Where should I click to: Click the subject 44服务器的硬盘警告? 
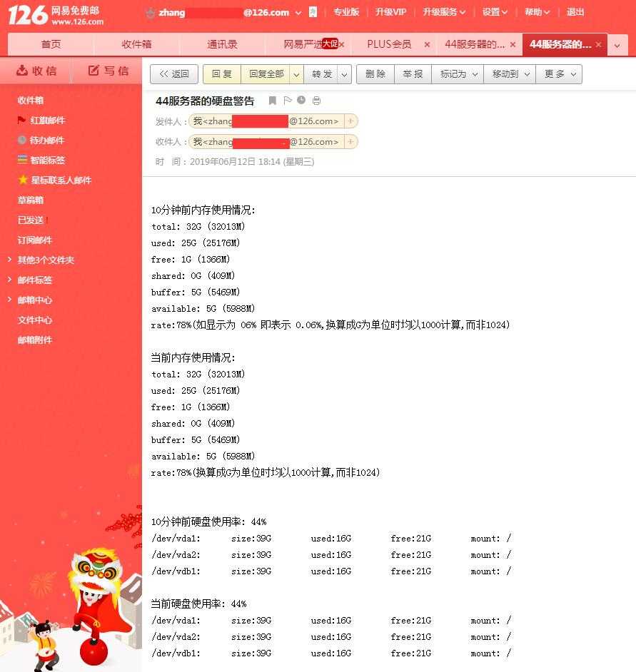205,101
